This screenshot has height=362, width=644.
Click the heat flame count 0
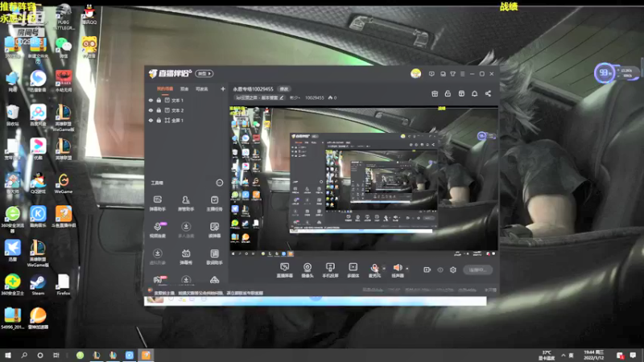(332, 97)
